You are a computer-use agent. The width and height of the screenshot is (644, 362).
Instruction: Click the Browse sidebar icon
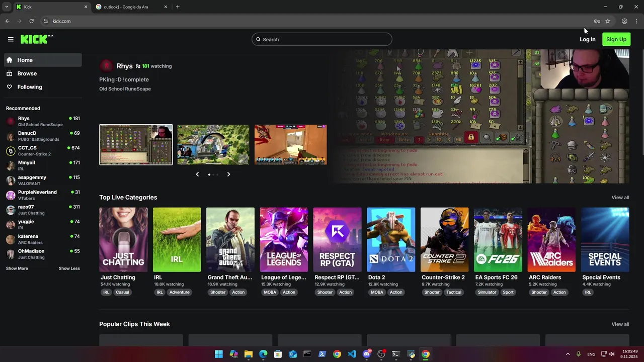9,73
